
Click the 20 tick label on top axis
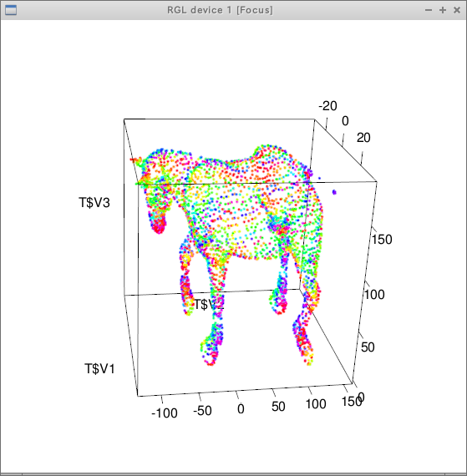(x=363, y=138)
